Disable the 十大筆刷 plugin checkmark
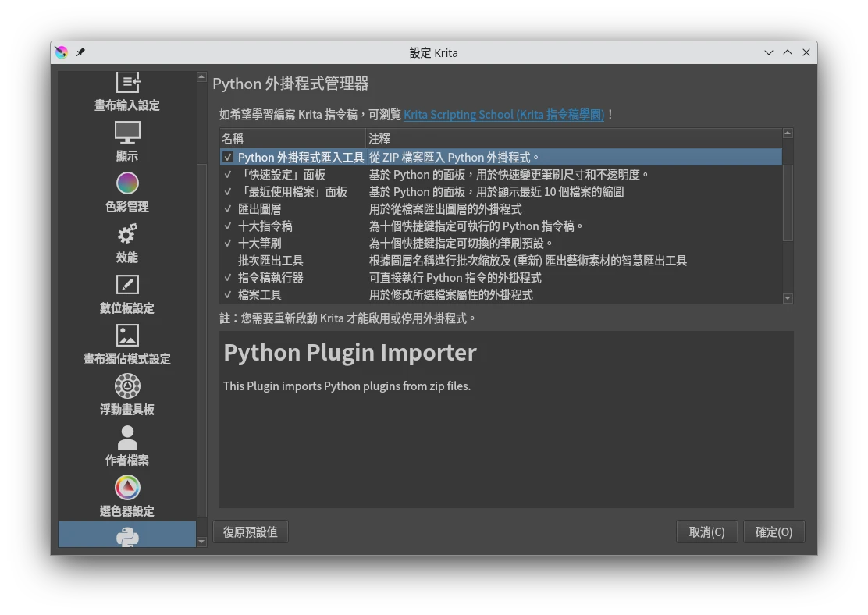The width and height of the screenshot is (868, 615). (x=228, y=244)
